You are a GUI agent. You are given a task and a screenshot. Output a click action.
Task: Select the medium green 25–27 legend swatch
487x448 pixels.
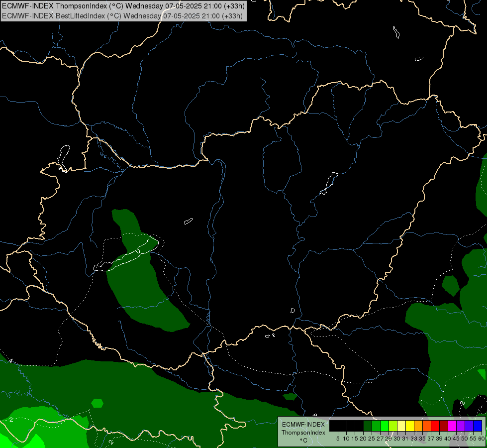pyautogui.click(x=376, y=426)
